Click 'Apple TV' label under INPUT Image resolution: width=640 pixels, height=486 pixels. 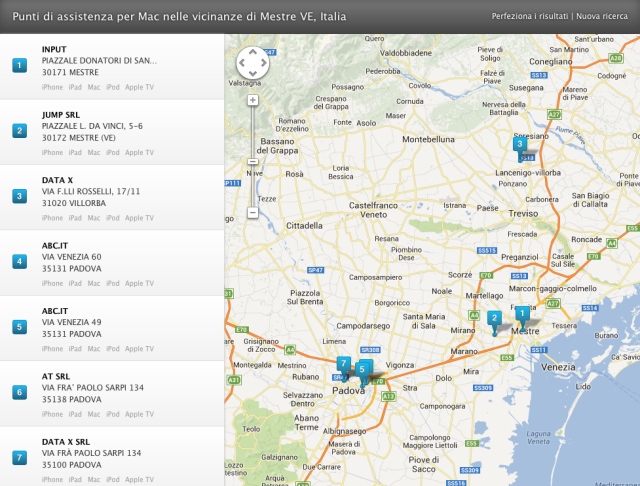[139, 87]
